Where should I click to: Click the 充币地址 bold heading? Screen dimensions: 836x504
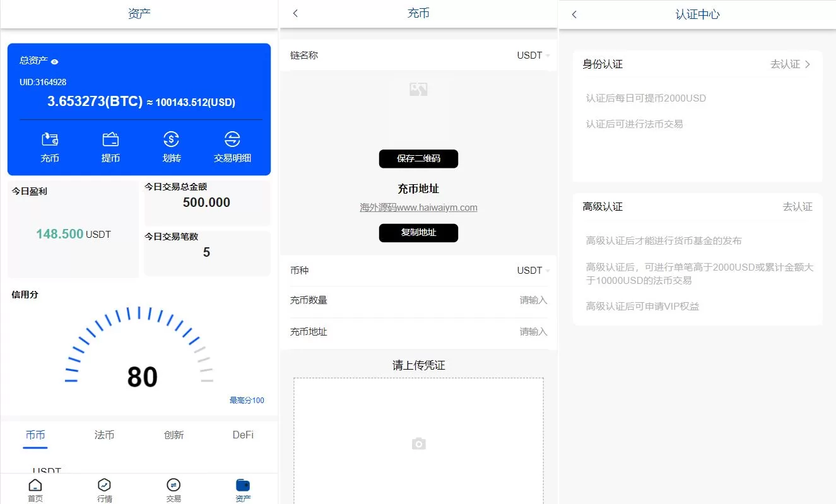pyautogui.click(x=418, y=189)
